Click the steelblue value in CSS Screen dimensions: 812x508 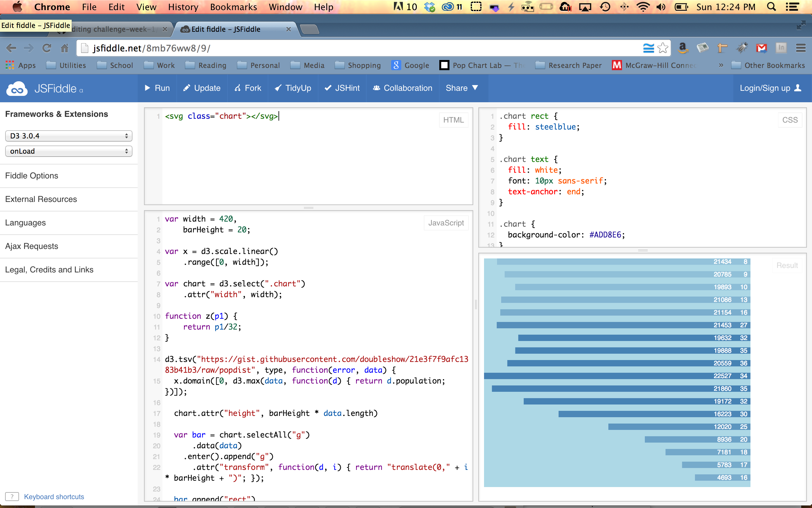tap(555, 127)
